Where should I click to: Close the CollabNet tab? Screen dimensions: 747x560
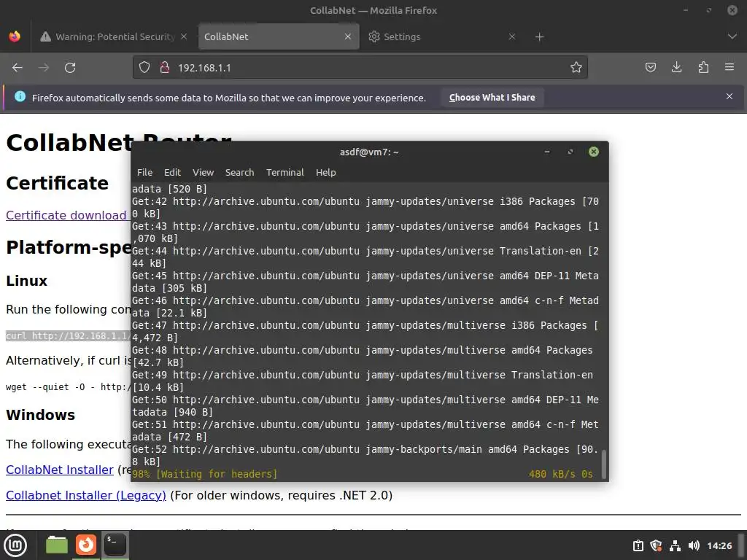tap(348, 36)
